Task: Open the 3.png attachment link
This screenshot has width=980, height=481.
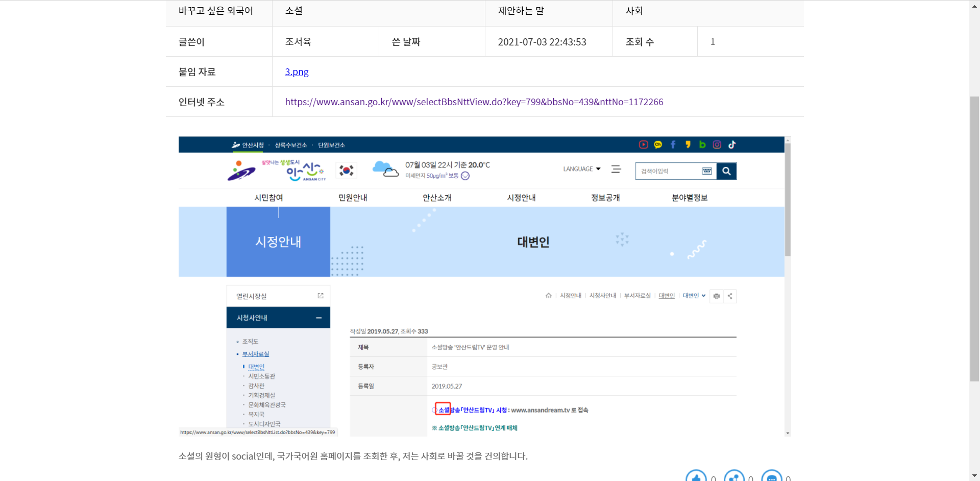Action: [x=297, y=72]
